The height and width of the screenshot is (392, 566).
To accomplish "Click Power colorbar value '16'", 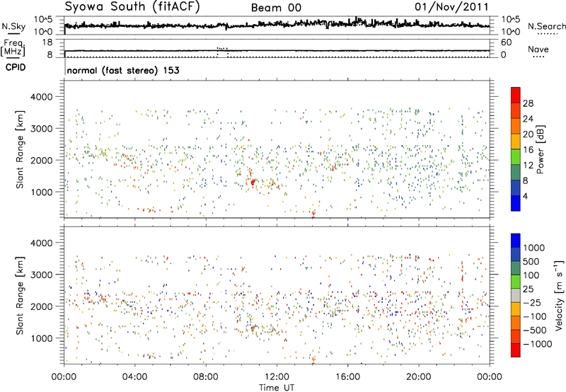I will (528, 150).
